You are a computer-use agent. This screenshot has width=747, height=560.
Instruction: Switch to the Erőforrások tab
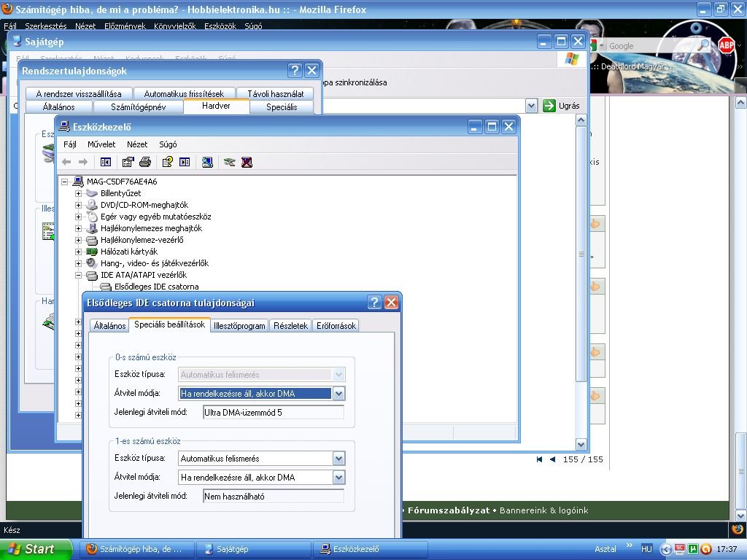tap(336, 326)
